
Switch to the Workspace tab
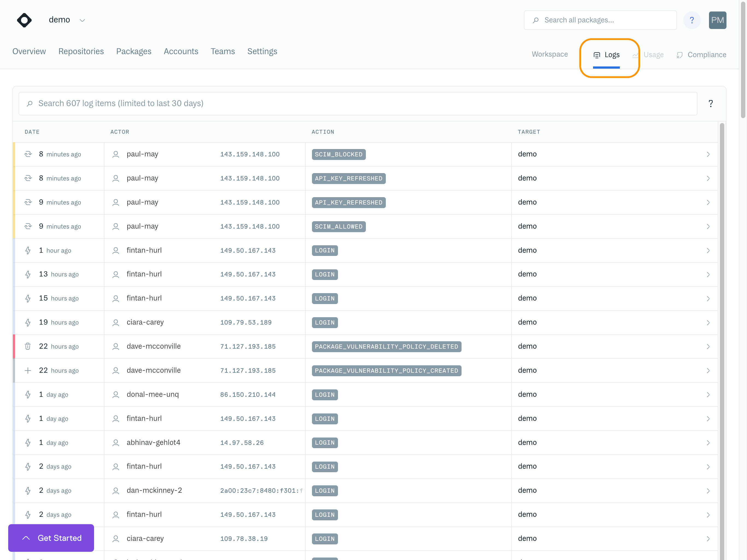(549, 54)
